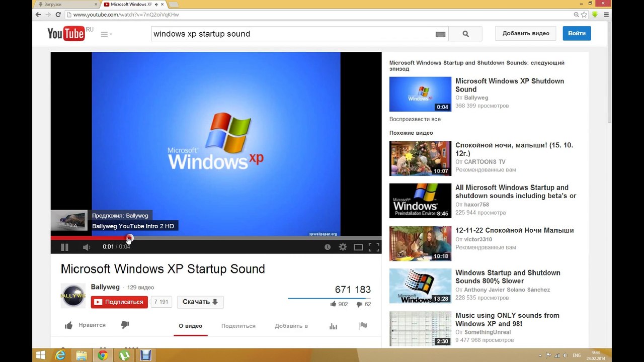Launch Internet Explorer from the taskbar
Image resolution: width=644 pixels, height=362 pixels.
60,355
